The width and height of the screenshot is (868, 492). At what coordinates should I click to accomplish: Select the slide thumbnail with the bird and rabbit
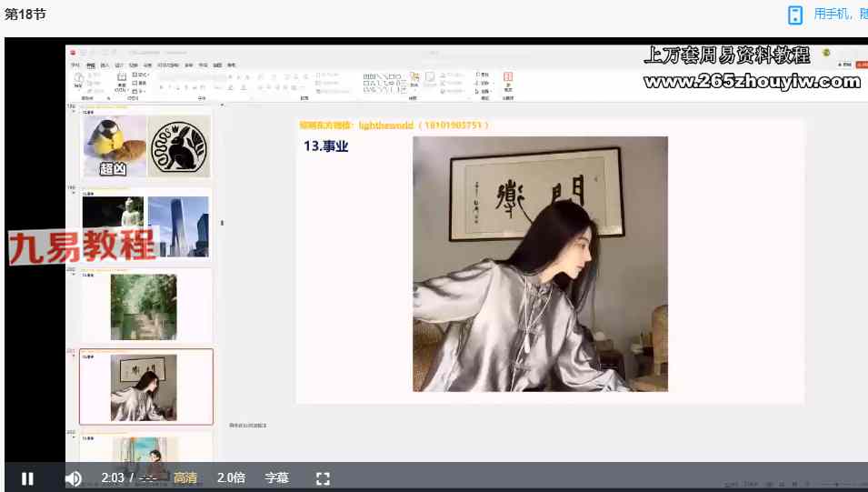(x=145, y=146)
